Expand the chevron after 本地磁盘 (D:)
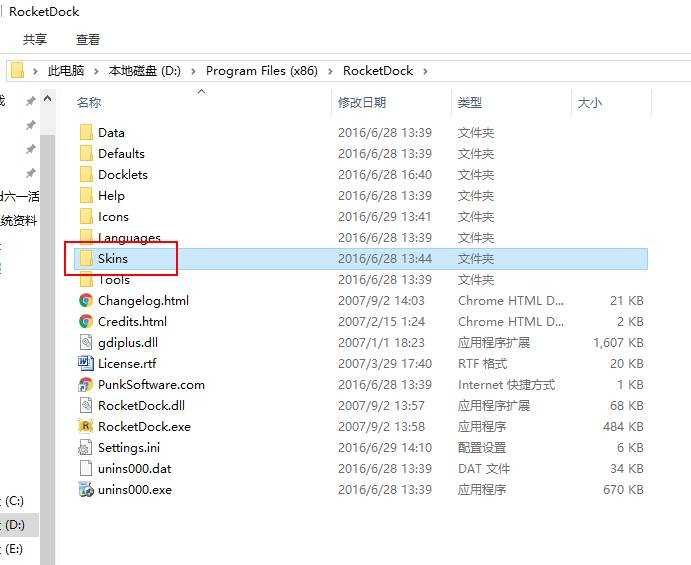Screen dimensions: 691x565 click(193, 71)
